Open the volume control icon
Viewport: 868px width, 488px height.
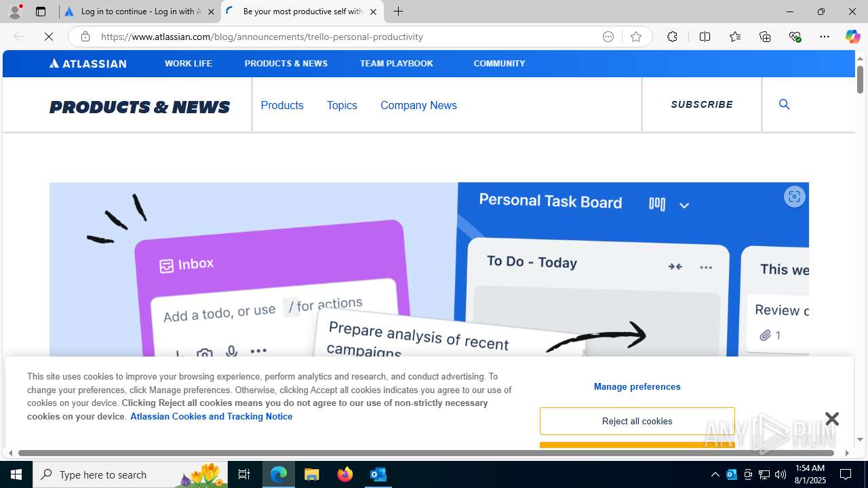pyautogui.click(x=781, y=474)
